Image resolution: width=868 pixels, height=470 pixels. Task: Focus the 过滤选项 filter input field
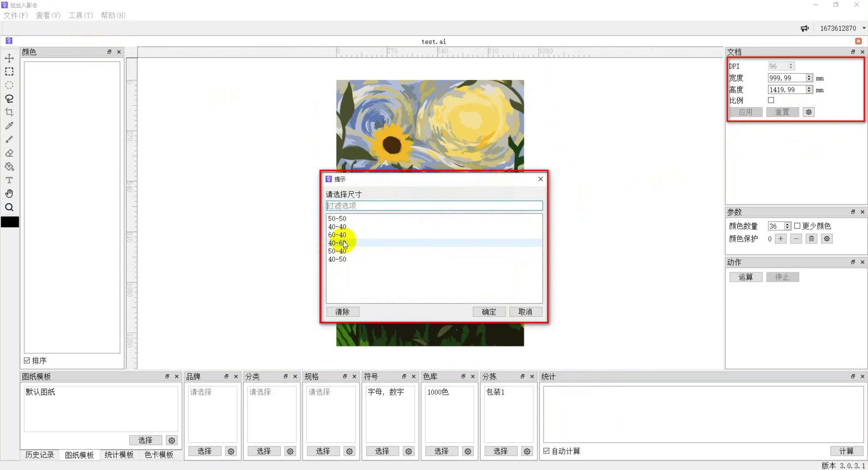[434, 205]
